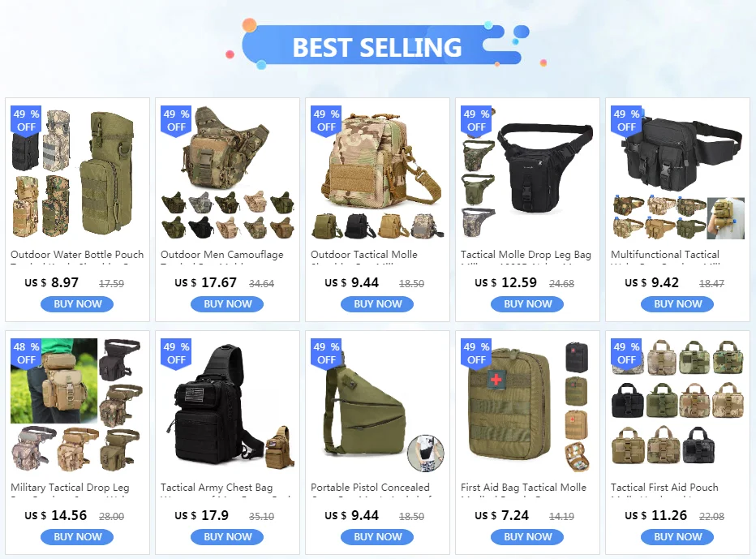View the Tactical First Aid Pouch photo

click(x=677, y=405)
